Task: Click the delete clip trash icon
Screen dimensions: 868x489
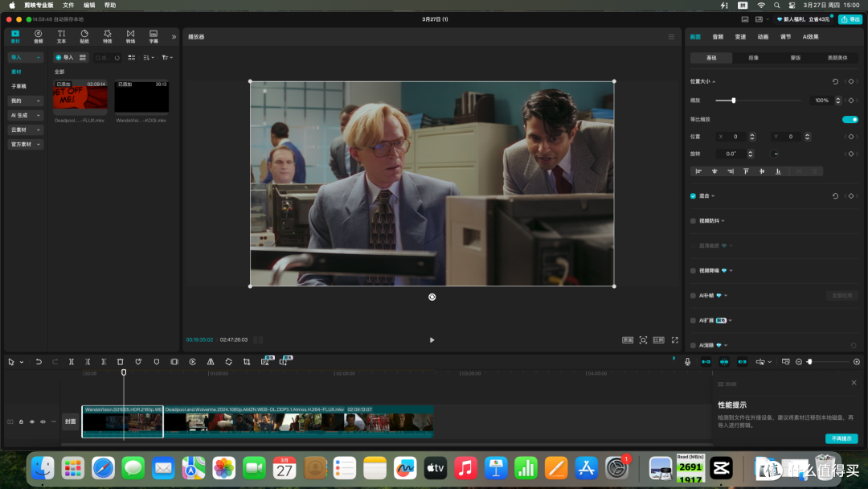Action: (x=120, y=362)
